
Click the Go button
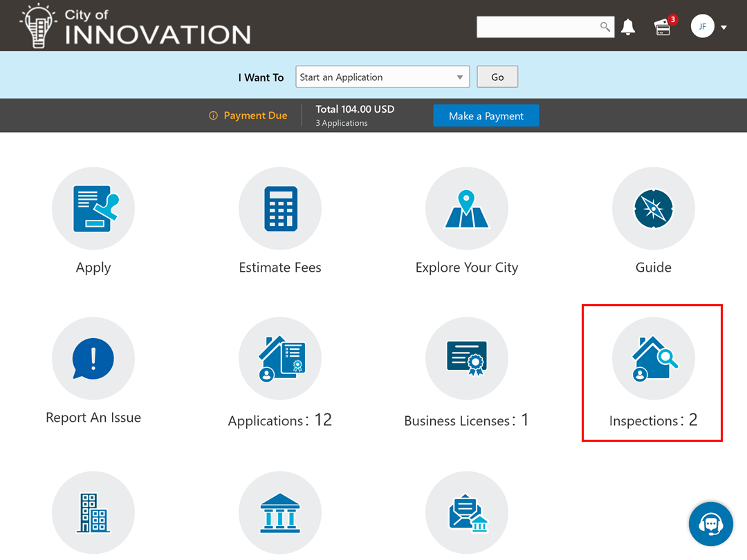click(497, 77)
